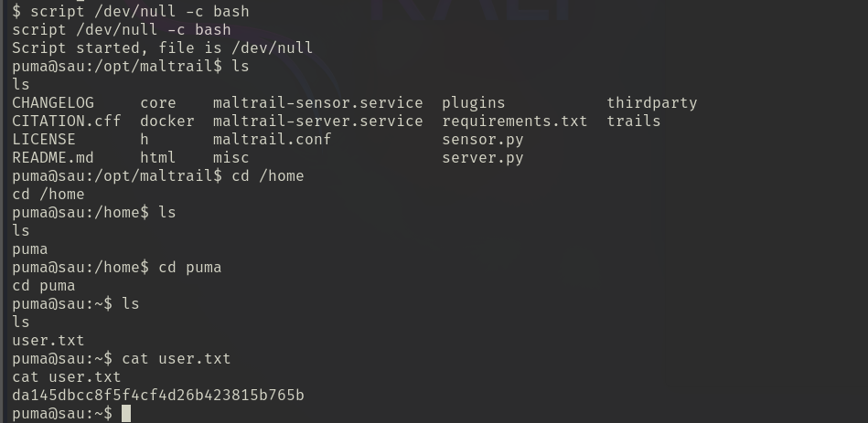The height and width of the screenshot is (423, 868).
Task: Select the server.py file name
Action: pos(483,157)
